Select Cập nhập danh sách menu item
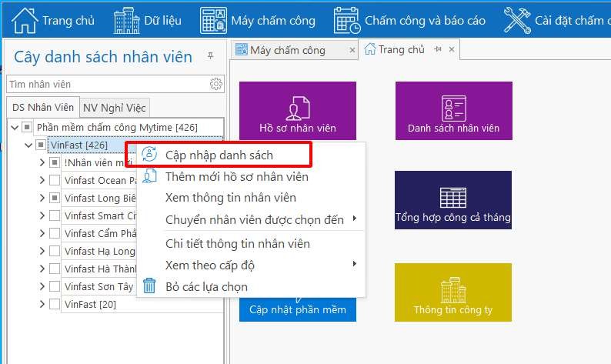611x364 pixels. [x=219, y=155]
